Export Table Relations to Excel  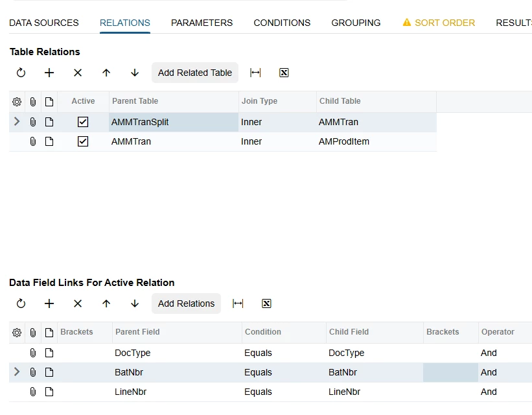coord(284,73)
